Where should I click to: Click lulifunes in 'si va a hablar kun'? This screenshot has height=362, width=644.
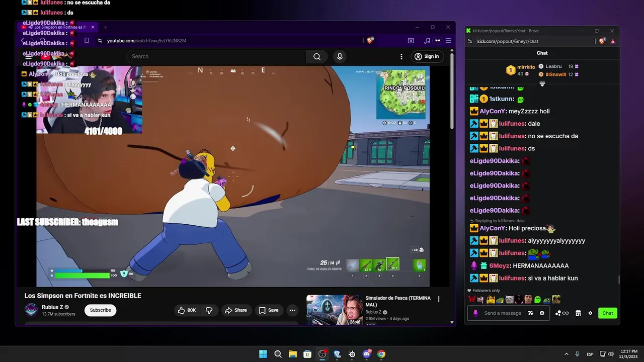(512, 278)
